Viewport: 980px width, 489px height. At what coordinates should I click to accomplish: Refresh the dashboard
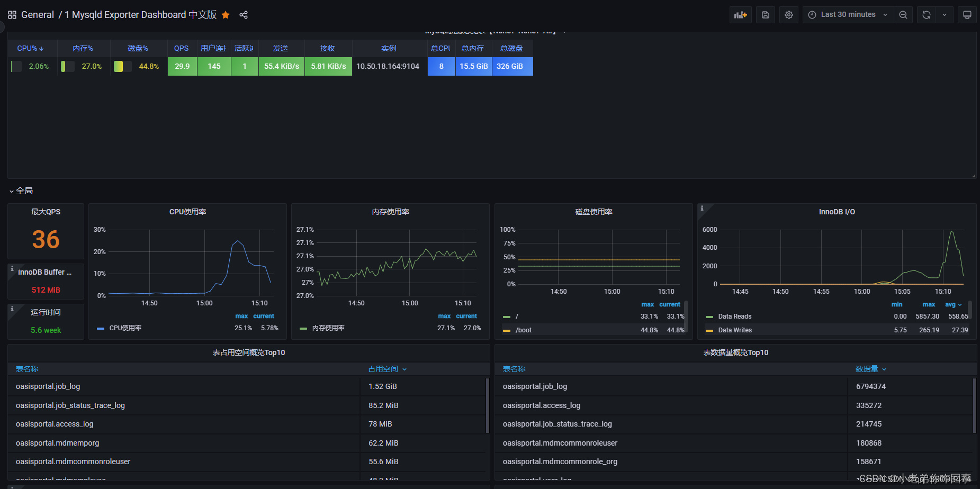[927, 15]
